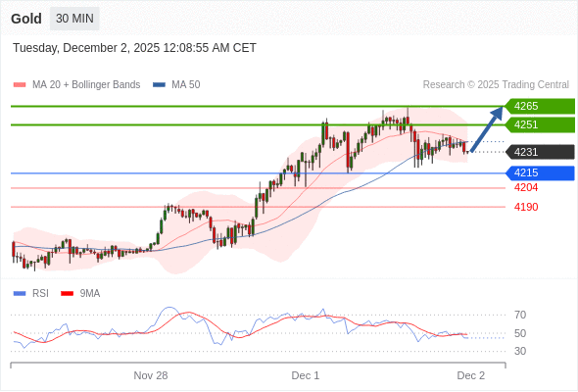Click the 30 MIN timeframe badge
The height and width of the screenshot is (392, 578).
tap(74, 19)
